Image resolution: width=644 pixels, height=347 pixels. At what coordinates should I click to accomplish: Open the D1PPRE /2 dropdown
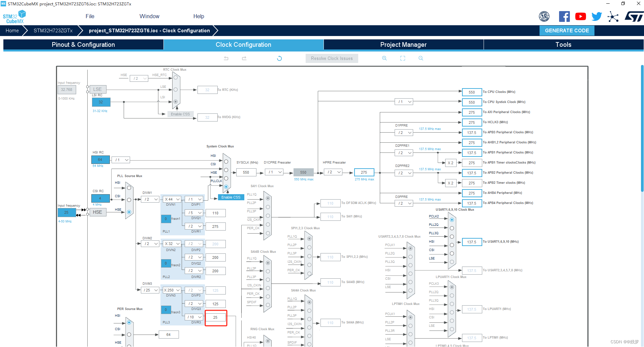404,133
